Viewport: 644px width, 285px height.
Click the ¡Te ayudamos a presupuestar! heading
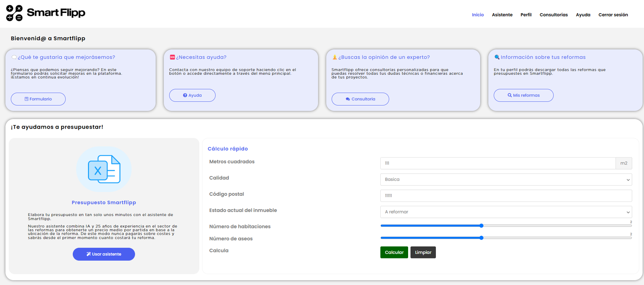[x=57, y=127]
